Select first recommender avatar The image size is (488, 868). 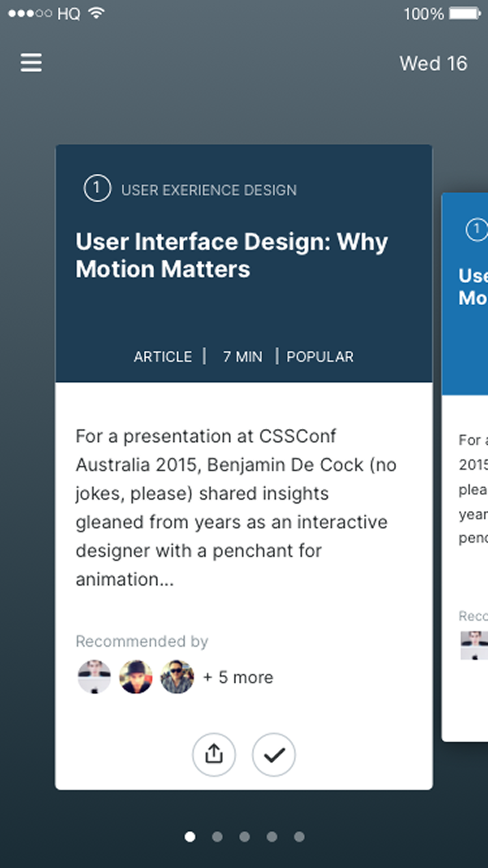point(94,677)
